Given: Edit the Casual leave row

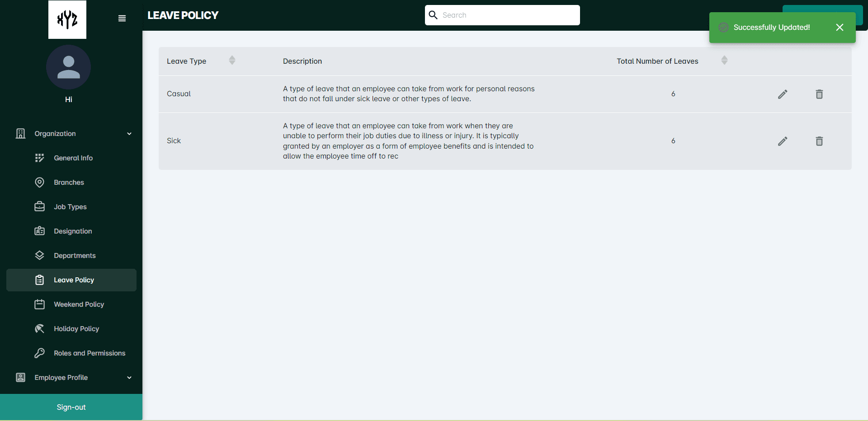Looking at the screenshot, I should coord(783,94).
